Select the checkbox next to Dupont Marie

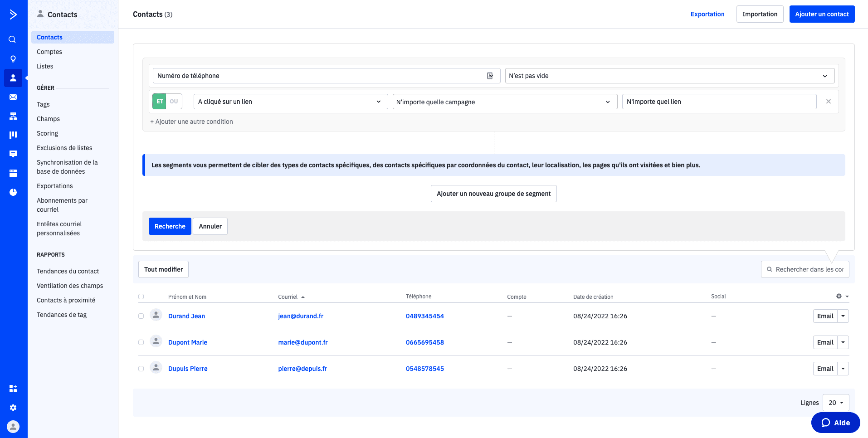point(141,342)
